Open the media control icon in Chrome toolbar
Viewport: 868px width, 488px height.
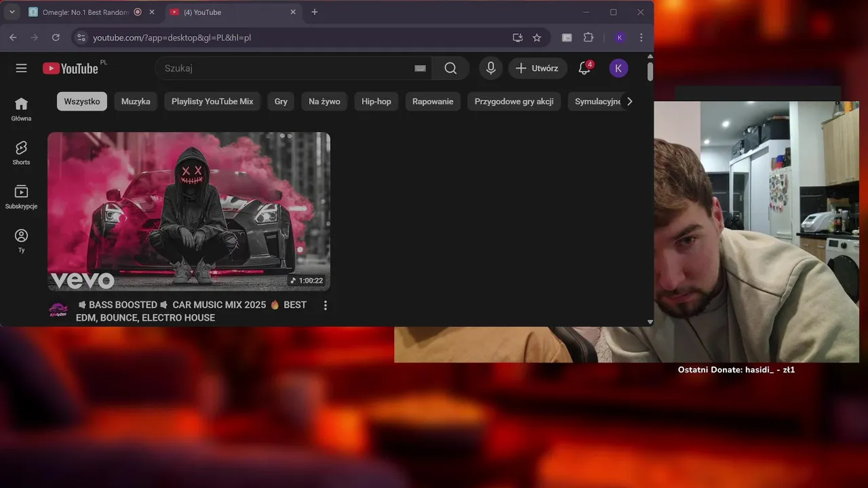point(567,38)
